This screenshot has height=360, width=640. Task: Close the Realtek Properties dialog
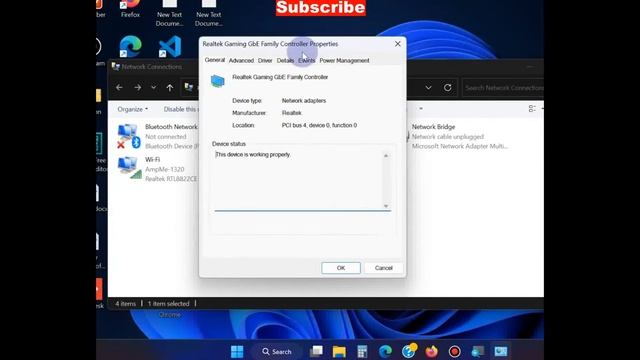pos(398,44)
